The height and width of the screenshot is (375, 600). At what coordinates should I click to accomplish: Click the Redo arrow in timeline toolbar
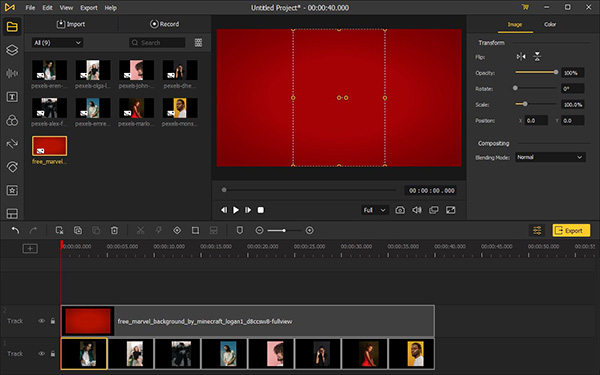point(33,230)
